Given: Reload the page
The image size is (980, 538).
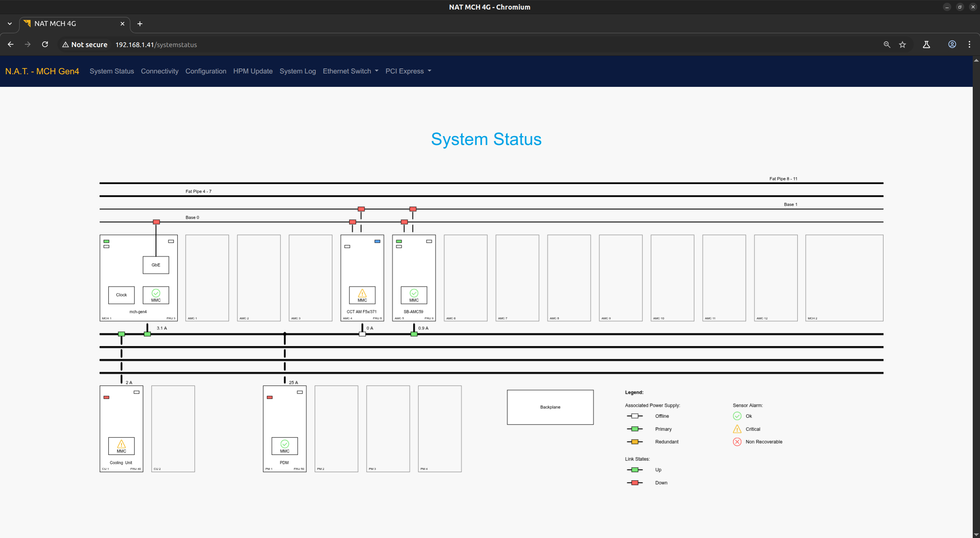Looking at the screenshot, I should (x=45, y=45).
